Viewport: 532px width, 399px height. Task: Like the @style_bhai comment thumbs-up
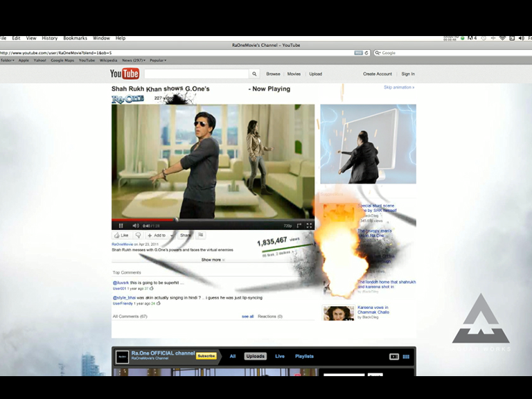(x=158, y=303)
